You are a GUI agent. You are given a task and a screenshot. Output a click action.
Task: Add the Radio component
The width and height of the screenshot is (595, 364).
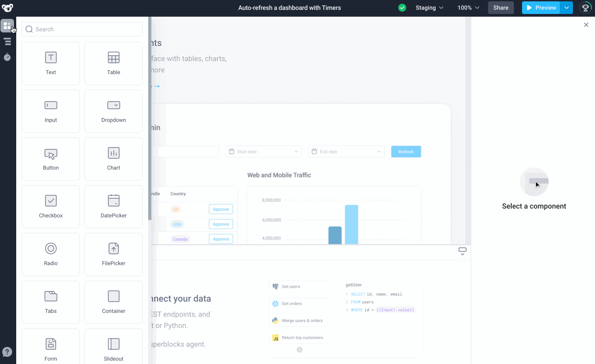pos(51,255)
